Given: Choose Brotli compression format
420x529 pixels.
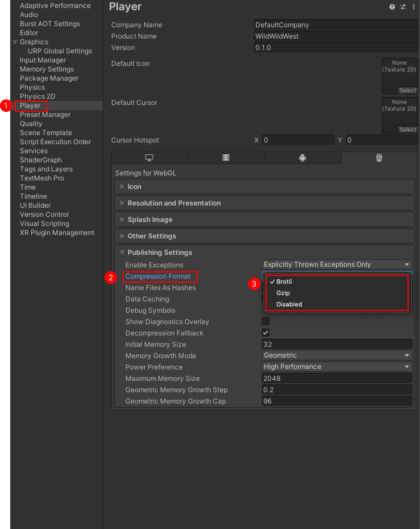Looking at the screenshot, I should pos(337,282).
